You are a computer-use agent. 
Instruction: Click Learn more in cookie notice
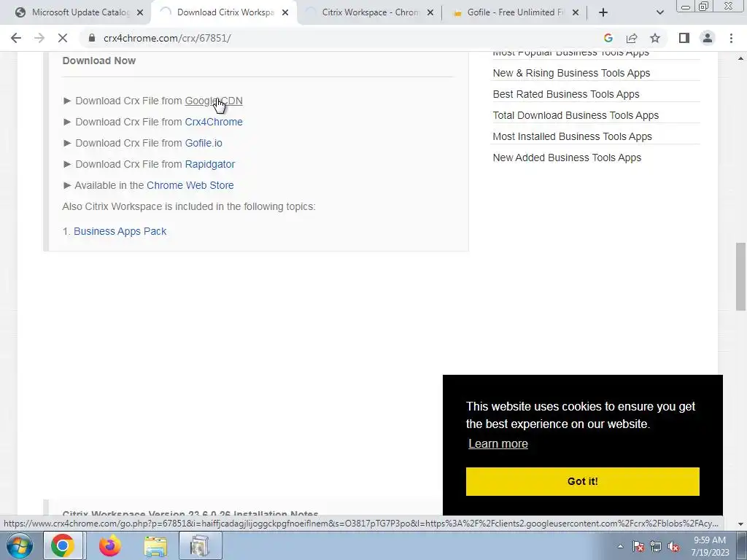[x=498, y=444]
